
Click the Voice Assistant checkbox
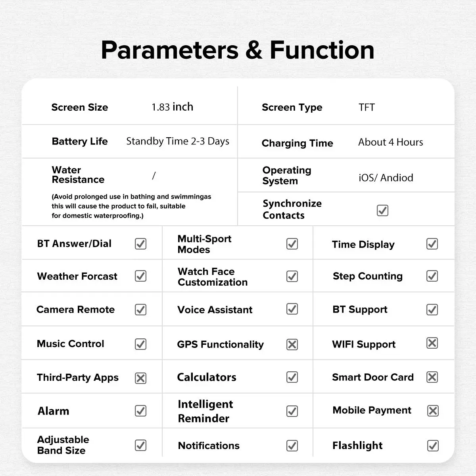(292, 309)
